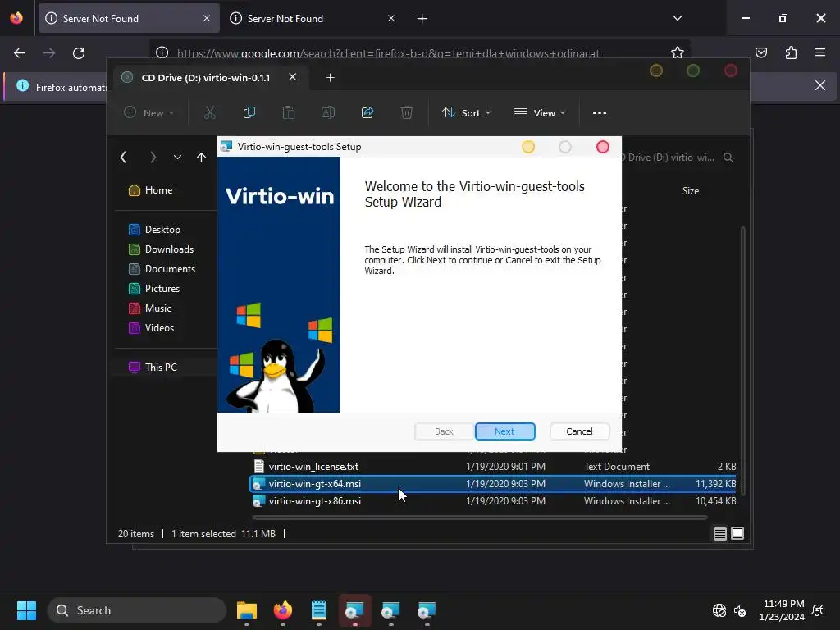Open clock showing 11:49 PM
This screenshot has height=630, width=840.
tap(782, 610)
